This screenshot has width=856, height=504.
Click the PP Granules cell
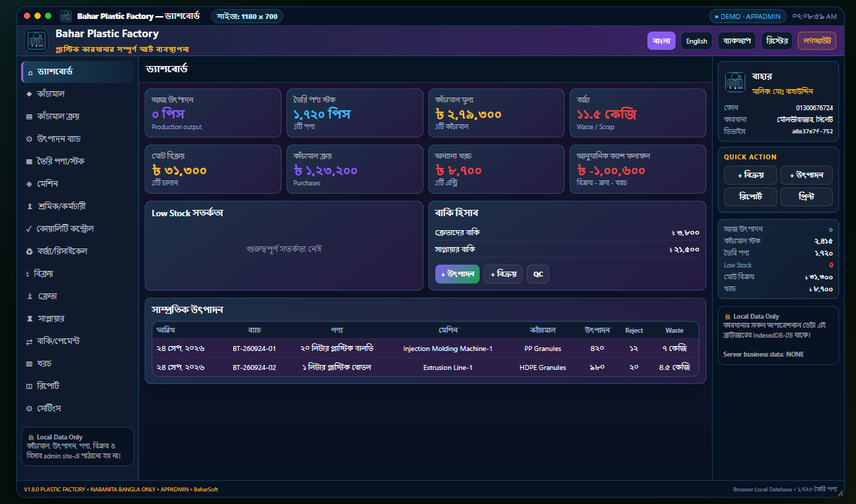pos(543,348)
